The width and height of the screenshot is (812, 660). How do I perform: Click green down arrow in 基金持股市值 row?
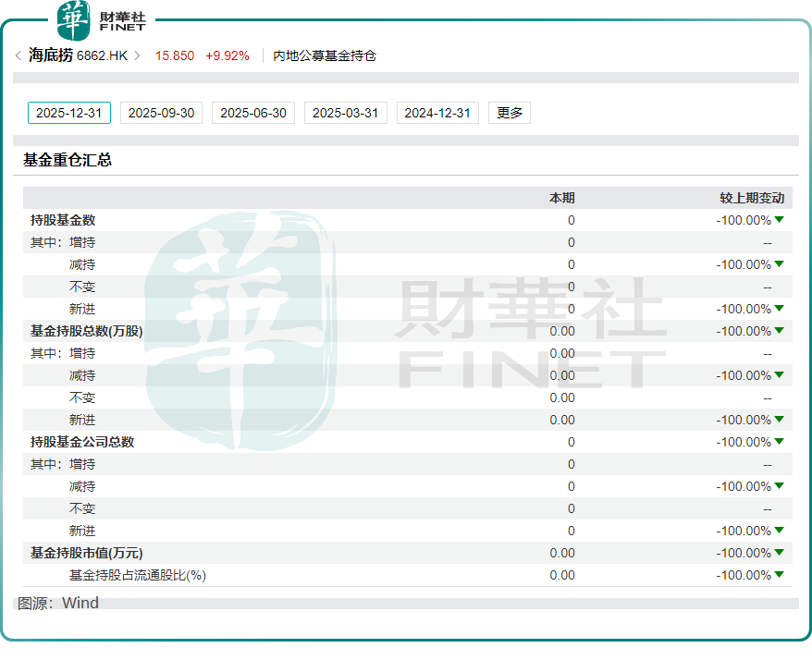coord(779,553)
